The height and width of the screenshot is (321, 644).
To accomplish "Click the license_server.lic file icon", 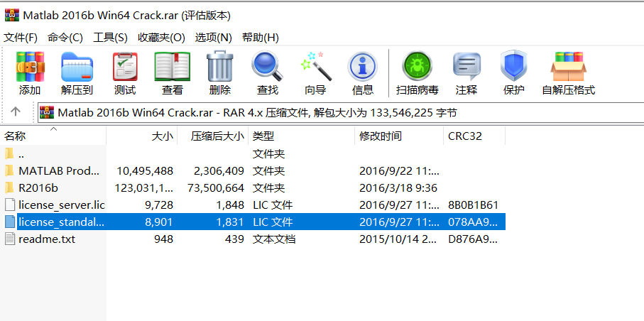I will 10,205.
